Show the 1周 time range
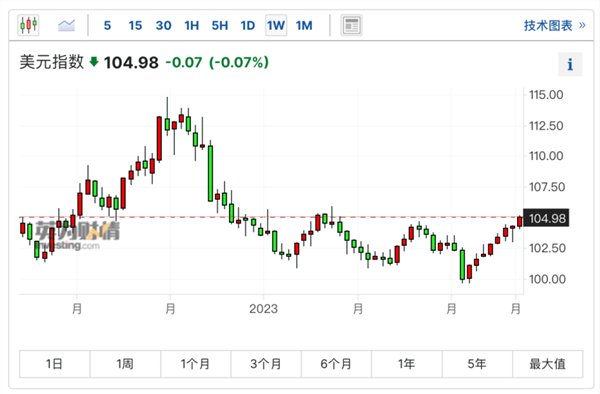The width and height of the screenshot is (600, 394). point(125,364)
